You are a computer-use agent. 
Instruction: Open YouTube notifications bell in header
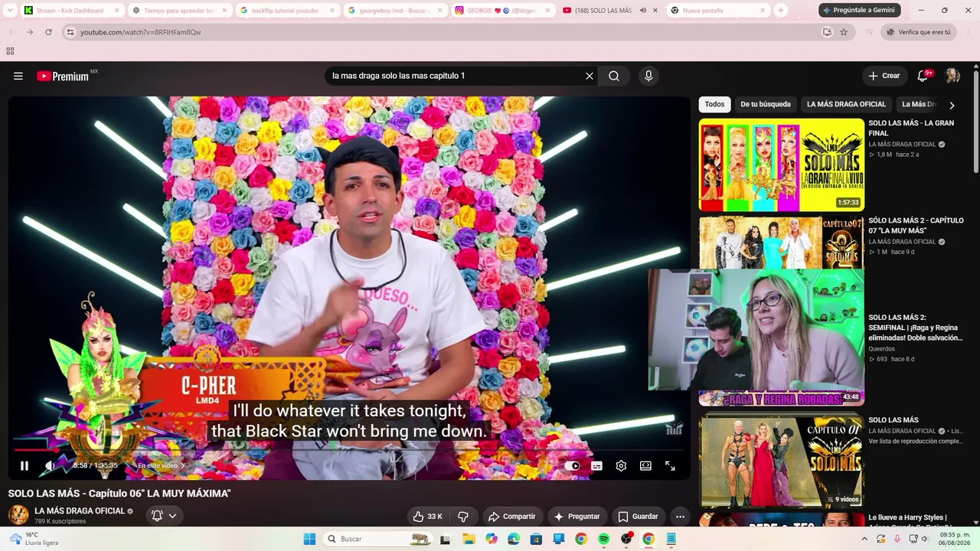[923, 75]
